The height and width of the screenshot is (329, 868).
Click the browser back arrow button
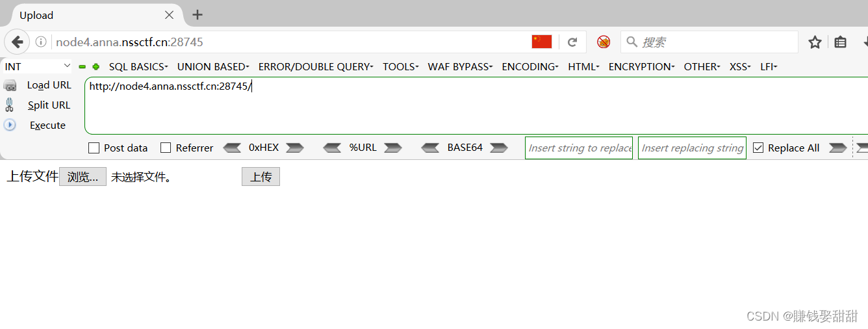[17, 42]
